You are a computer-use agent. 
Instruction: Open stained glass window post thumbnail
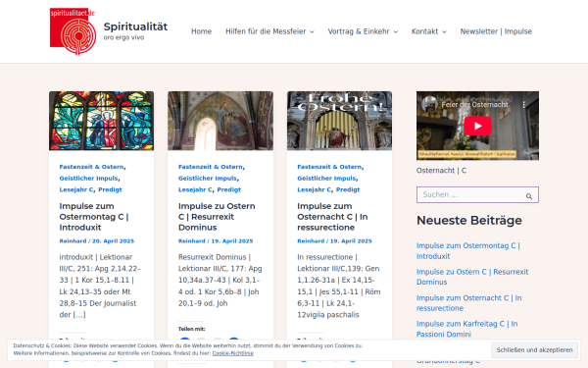101,121
